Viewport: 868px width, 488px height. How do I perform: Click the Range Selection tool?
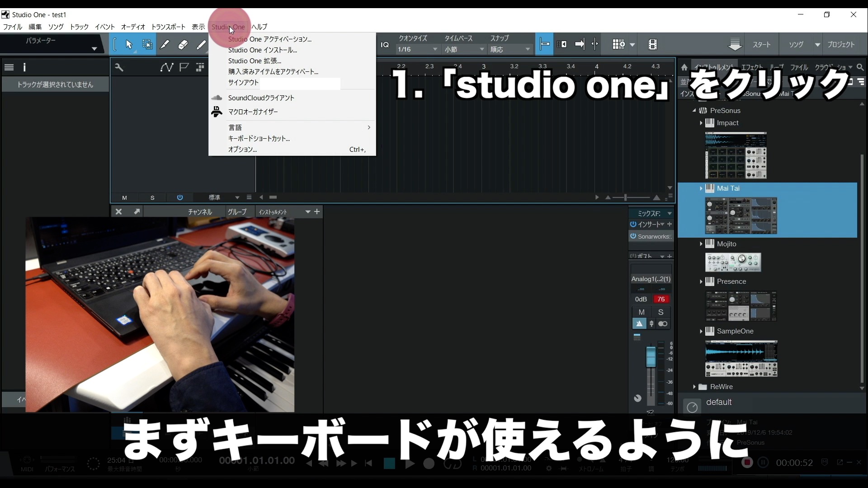pos(147,44)
